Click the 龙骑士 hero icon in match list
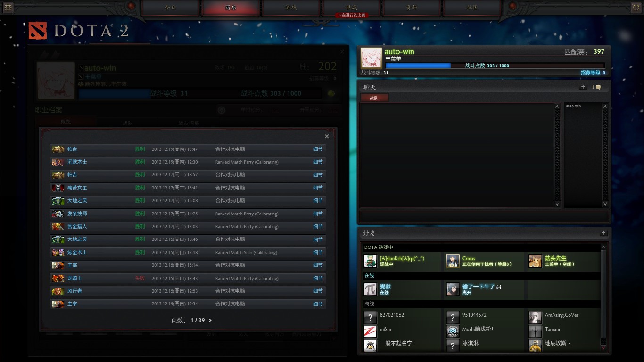Viewport: 644px width, 362px height. pyautogui.click(x=58, y=279)
